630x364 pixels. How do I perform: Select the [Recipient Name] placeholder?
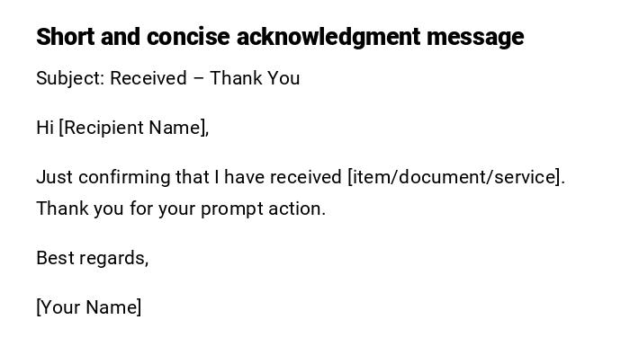(133, 129)
